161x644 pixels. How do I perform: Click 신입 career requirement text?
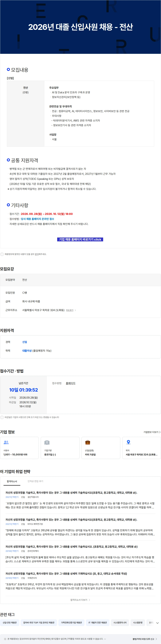(24, 342)
